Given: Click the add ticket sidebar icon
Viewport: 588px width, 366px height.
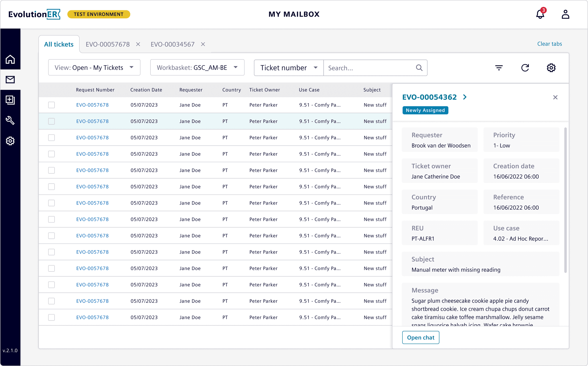Looking at the screenshot, I should (x=10, y=100).
